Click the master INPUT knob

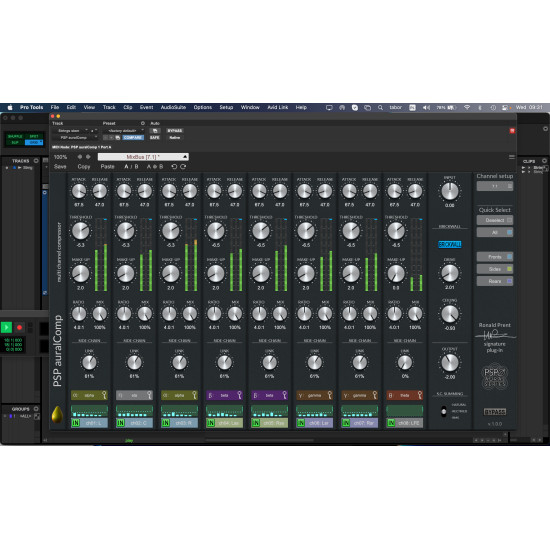point(450,192)
